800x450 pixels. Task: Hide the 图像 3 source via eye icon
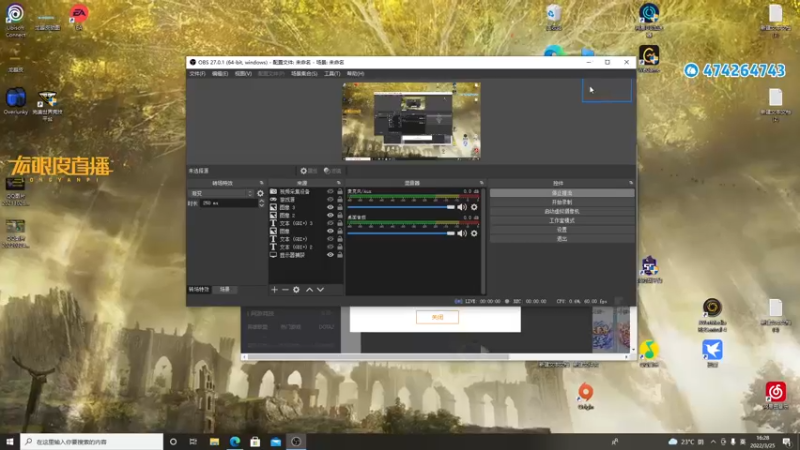tap(330, 207)
